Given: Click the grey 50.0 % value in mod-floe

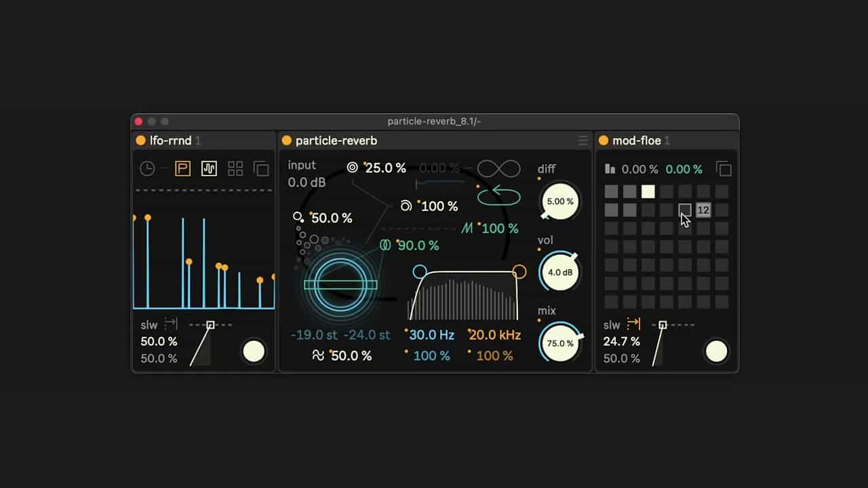Looking at the screenshot, I should (x=622, y=359).
